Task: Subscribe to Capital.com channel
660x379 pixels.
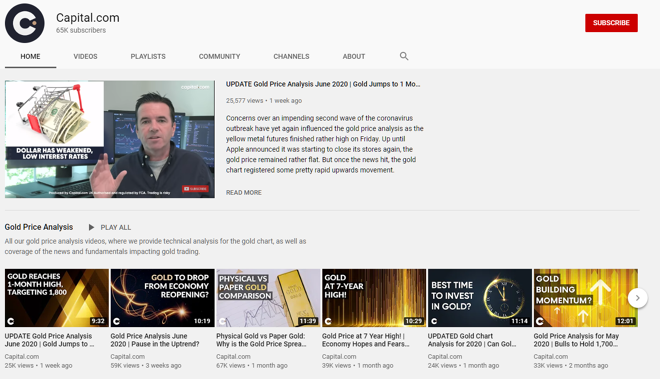Action: pos(611,23)
